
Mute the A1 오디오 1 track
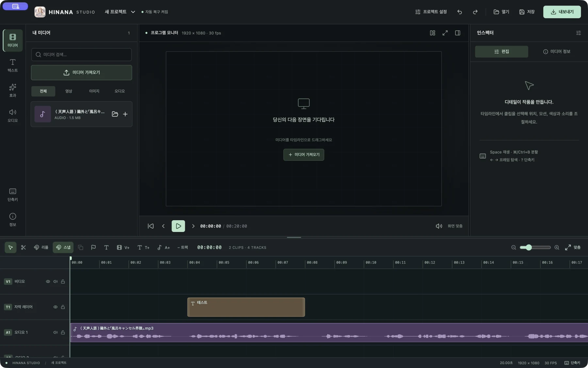coord(56,332)
